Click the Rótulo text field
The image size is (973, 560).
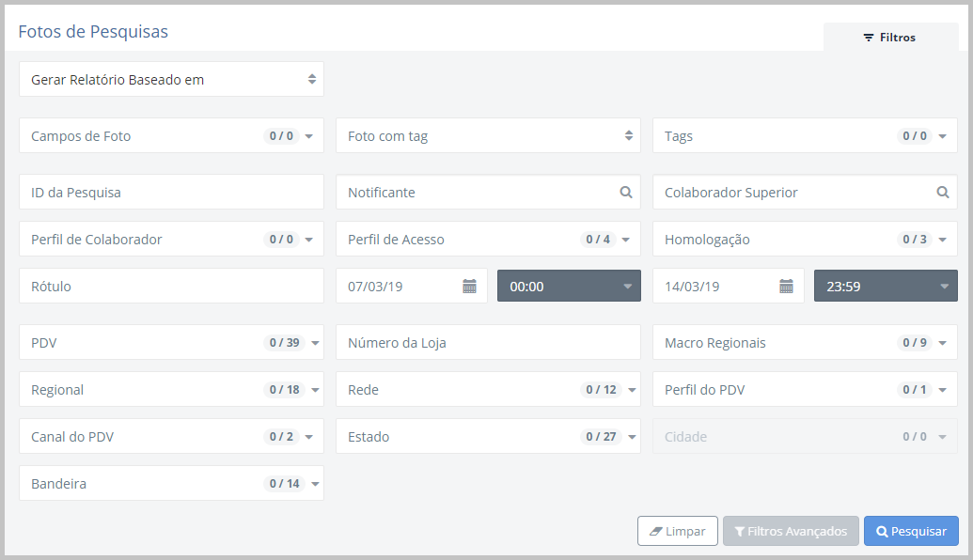pos(171,287)
